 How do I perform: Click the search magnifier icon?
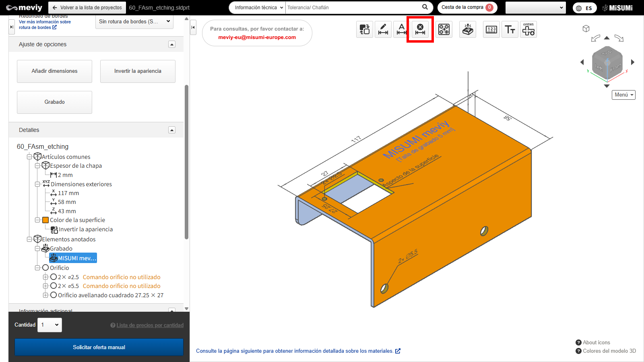click(425, 7)
